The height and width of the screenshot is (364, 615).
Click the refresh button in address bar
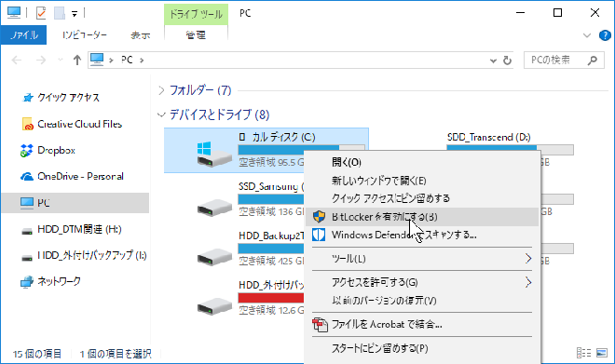click(x=507, y=61)
